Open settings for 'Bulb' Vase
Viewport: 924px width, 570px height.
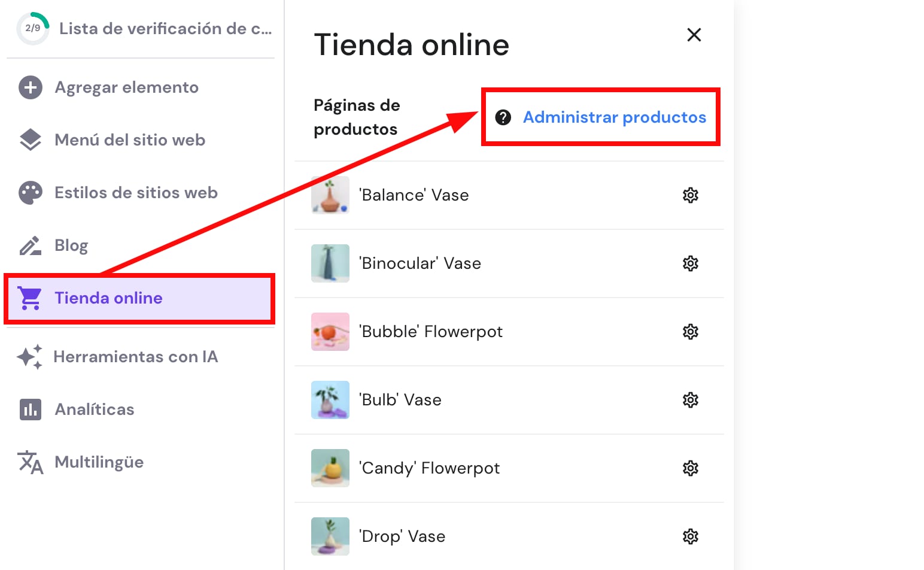(690, 400)
